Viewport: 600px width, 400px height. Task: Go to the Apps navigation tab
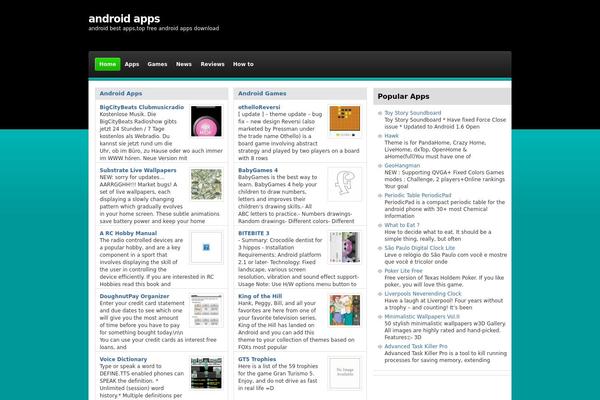click(x=132, y=64)
